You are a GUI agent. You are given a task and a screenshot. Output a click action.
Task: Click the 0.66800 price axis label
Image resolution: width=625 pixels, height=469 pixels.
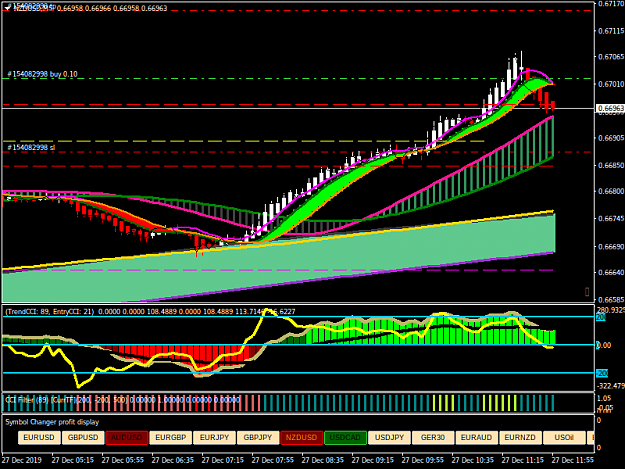click(611, 191)
